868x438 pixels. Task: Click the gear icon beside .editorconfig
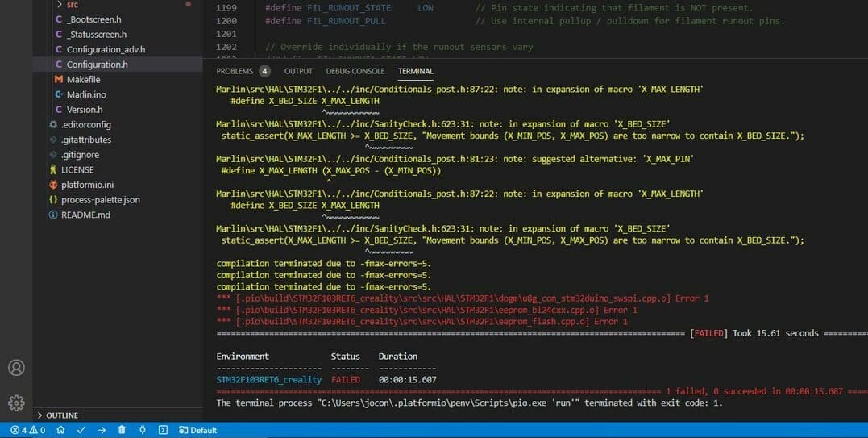pyautogui.click(x=53, y=124)
